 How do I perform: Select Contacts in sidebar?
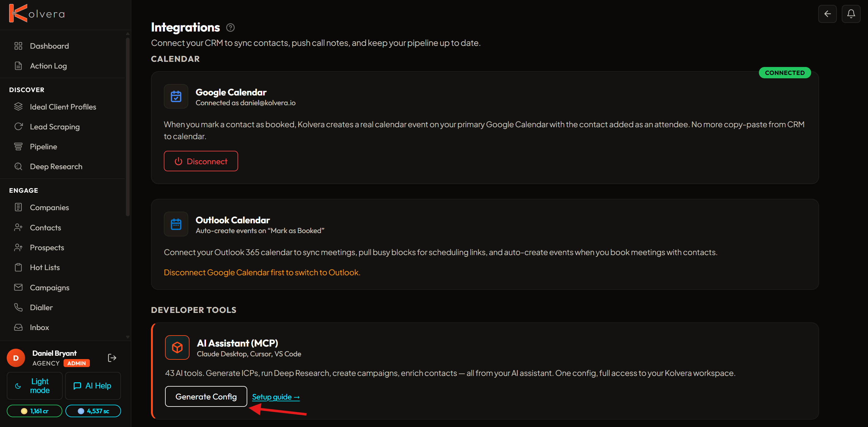46,227
